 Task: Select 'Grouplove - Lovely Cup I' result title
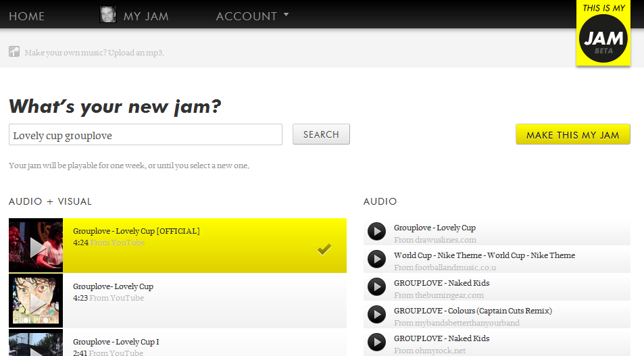[116, 342]
